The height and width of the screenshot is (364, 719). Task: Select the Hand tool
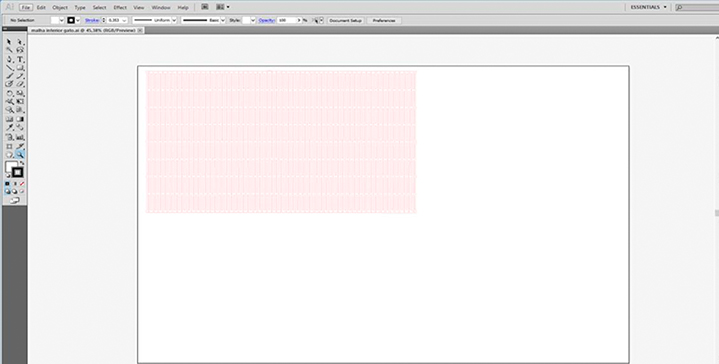(9, 155)
